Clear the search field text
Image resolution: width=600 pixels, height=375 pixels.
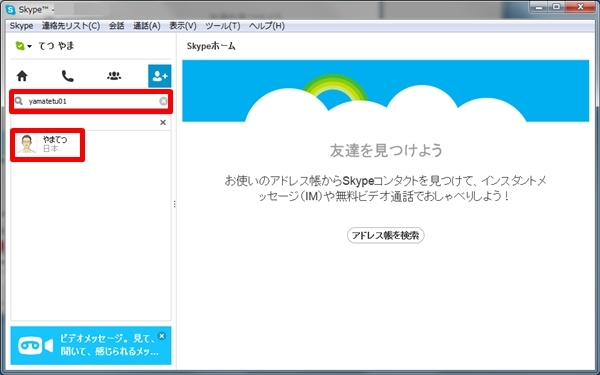pyautogui.click(x=163, y=101)
